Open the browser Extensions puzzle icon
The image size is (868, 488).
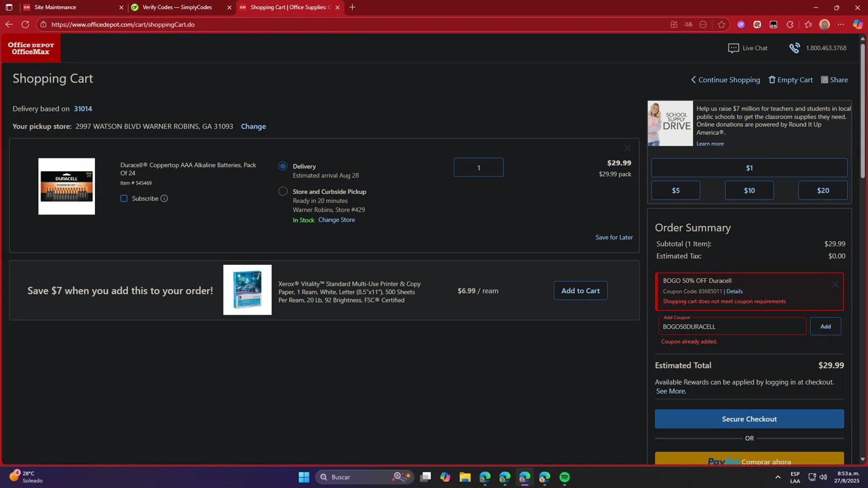(790, 24)
